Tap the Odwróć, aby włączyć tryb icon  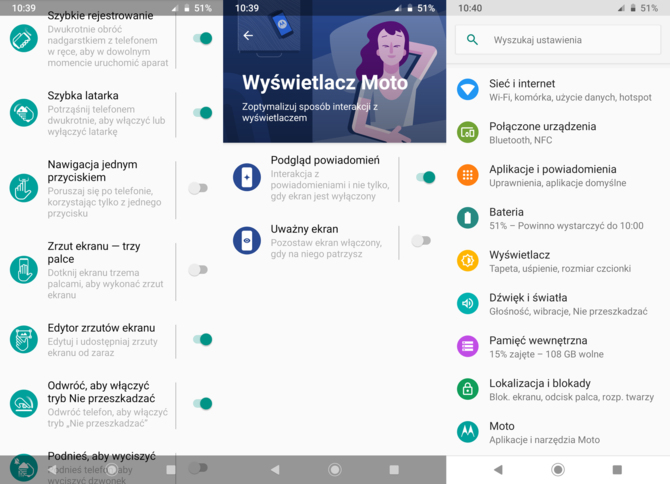tap(24, 403)
